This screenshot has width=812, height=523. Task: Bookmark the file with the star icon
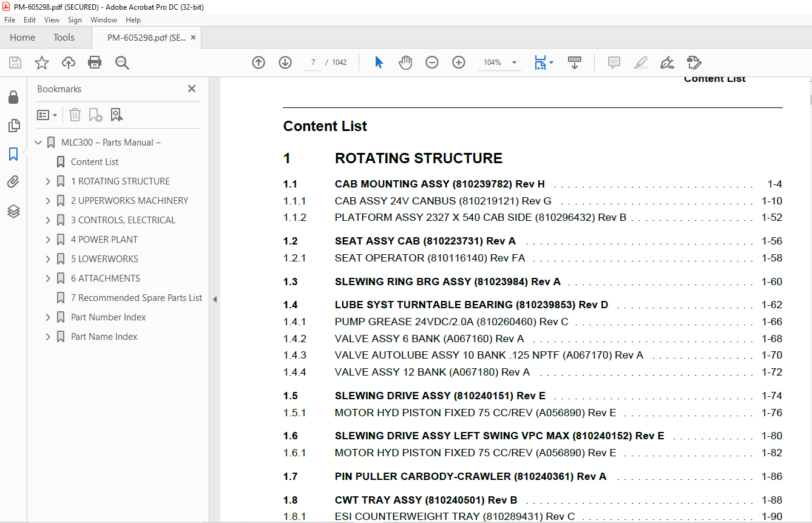click(x=42, y=62)
